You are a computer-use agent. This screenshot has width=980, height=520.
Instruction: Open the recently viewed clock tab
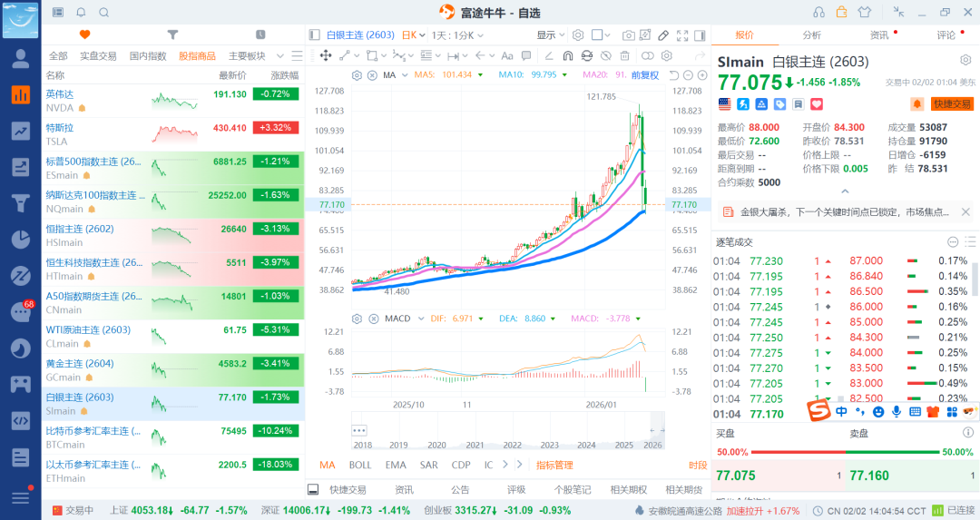(x=260, y=35)
